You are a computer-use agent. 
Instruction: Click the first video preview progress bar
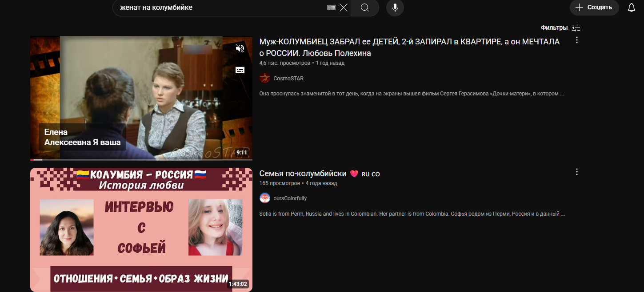[x=141, y=159]
